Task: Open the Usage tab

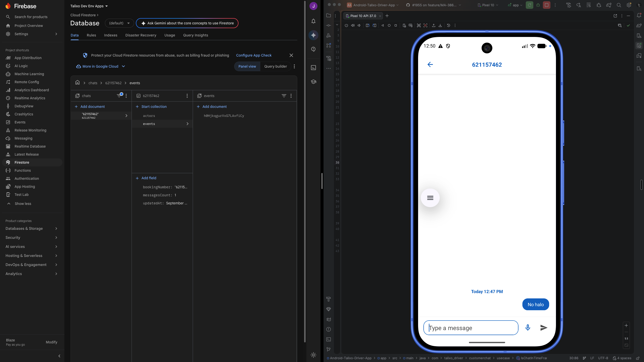Action: pyautogui.click(x=170, y=35)
